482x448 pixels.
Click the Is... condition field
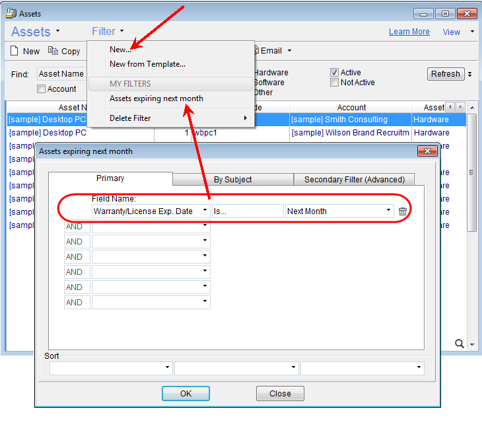(x=248, y=211)
